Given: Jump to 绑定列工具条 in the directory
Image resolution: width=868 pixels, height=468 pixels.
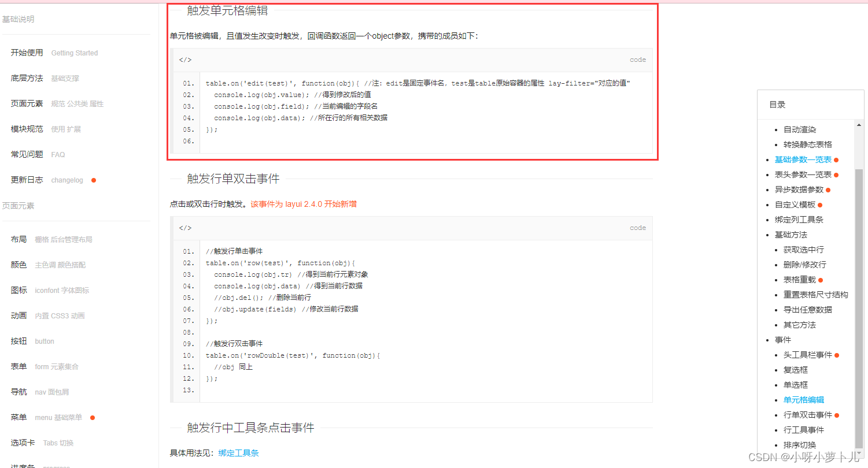Looking at the screenshot, I should pos(799,220).
